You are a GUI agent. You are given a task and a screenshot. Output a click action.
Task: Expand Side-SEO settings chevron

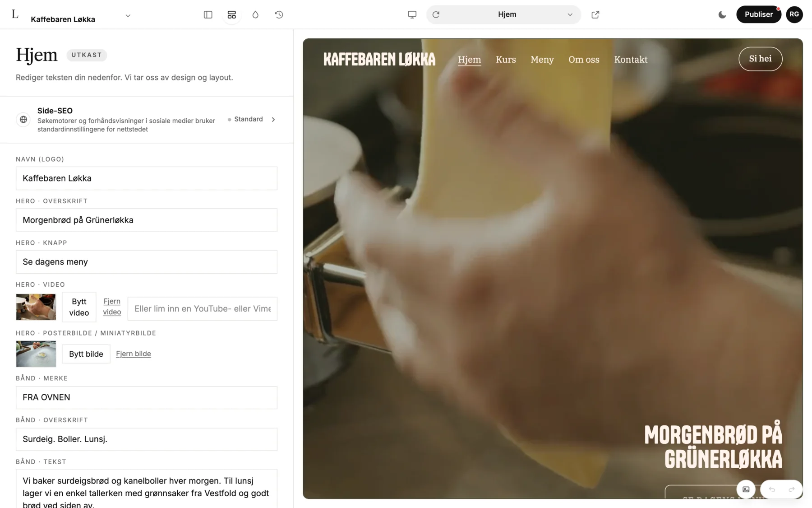273,120
